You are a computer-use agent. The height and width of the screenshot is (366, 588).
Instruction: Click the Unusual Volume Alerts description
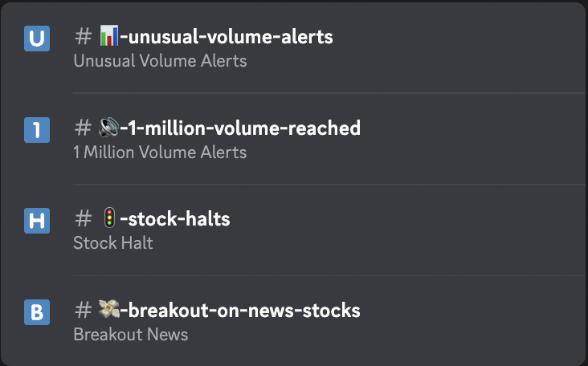click(160, 61)
